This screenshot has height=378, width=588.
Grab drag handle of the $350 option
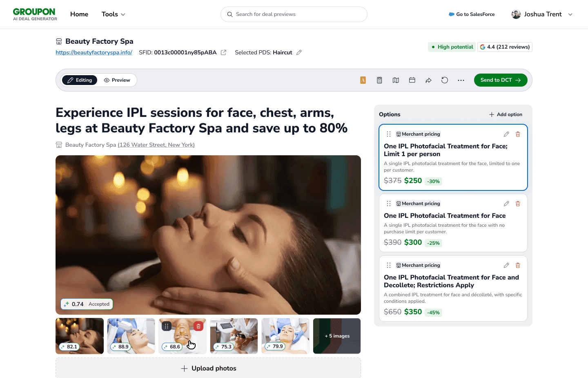tap(389, 265)
